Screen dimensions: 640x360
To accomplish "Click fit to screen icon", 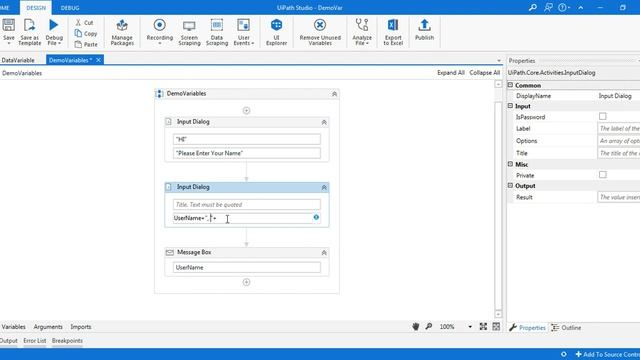I will [483, 327].
